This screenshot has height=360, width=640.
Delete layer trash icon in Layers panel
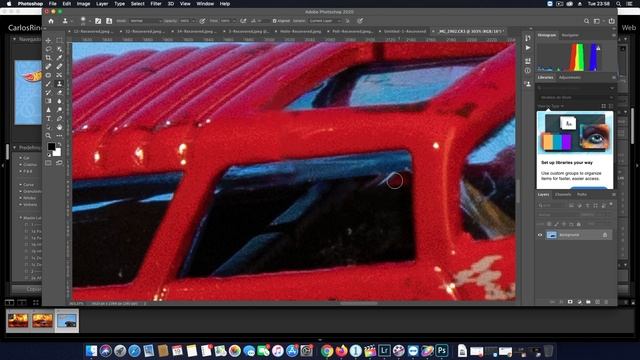point(606,302)
